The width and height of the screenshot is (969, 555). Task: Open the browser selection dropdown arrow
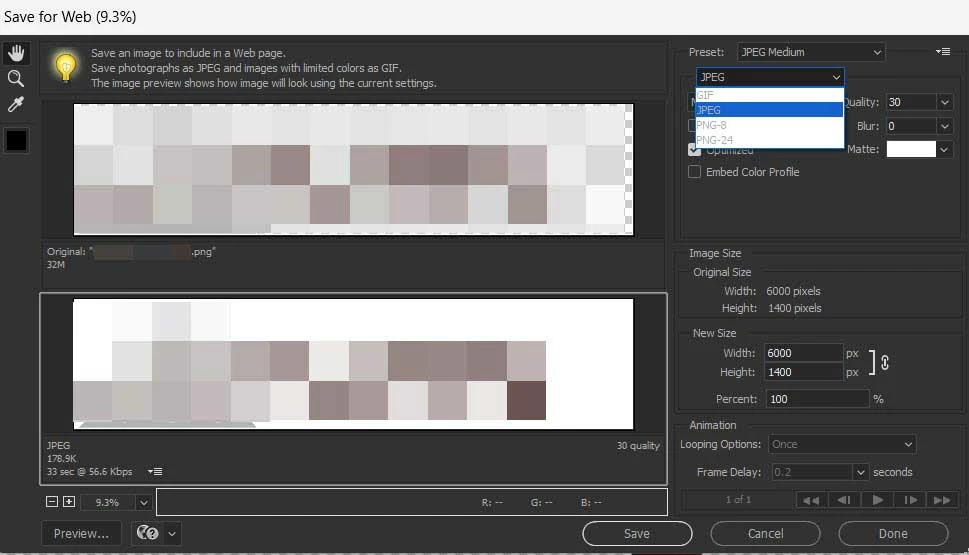pos(172,533)
